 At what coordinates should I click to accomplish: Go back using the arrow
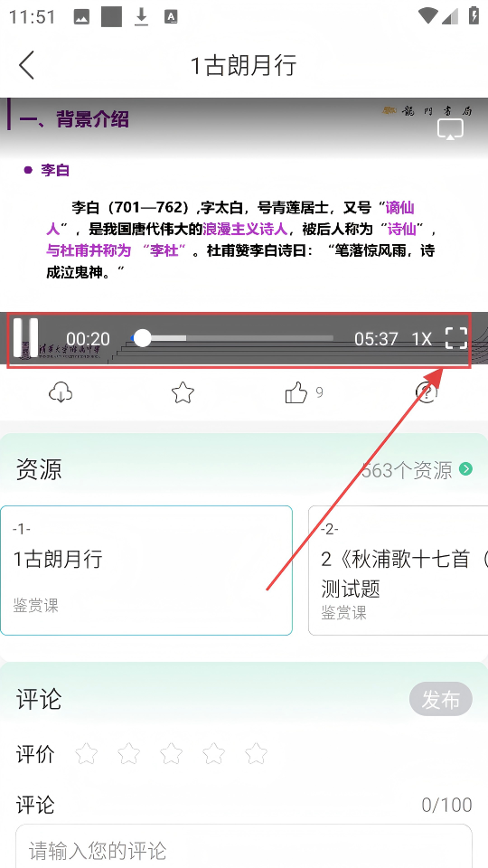point(26,65)
